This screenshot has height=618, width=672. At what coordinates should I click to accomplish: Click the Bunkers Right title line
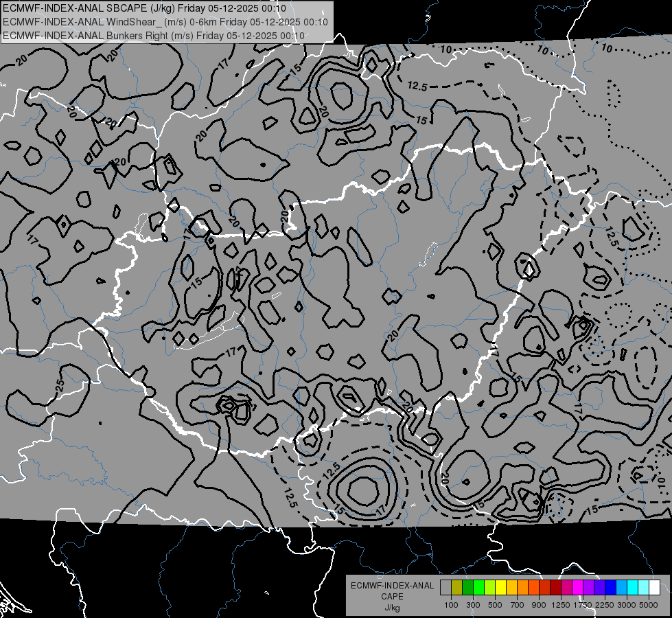tap(154, 36)
